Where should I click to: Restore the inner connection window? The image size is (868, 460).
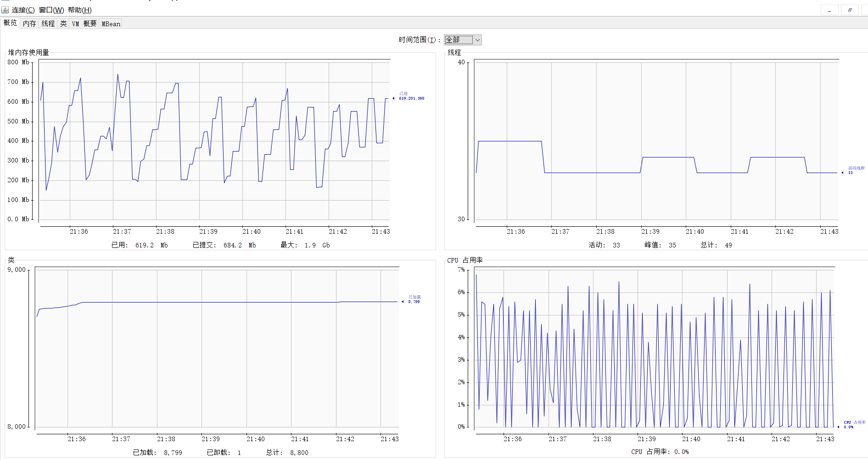point(850,10)
